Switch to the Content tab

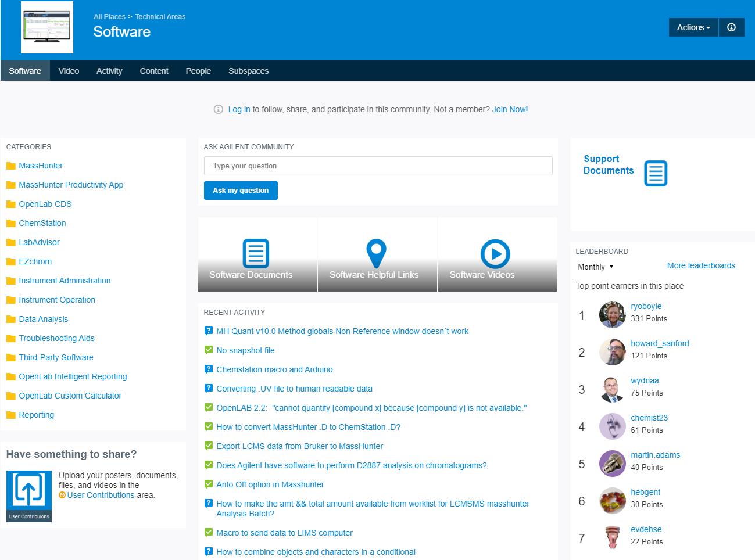tap(154, 71)
